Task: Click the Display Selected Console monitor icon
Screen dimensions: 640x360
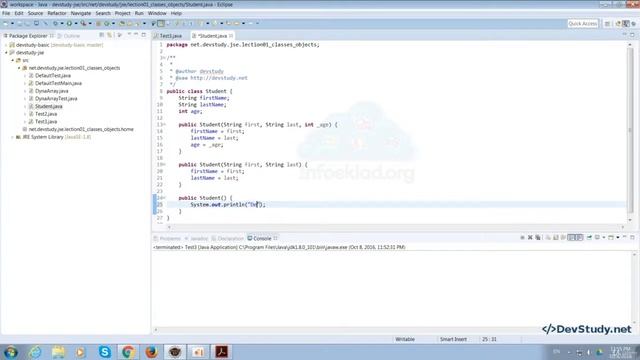Action: tap(597, 238)
